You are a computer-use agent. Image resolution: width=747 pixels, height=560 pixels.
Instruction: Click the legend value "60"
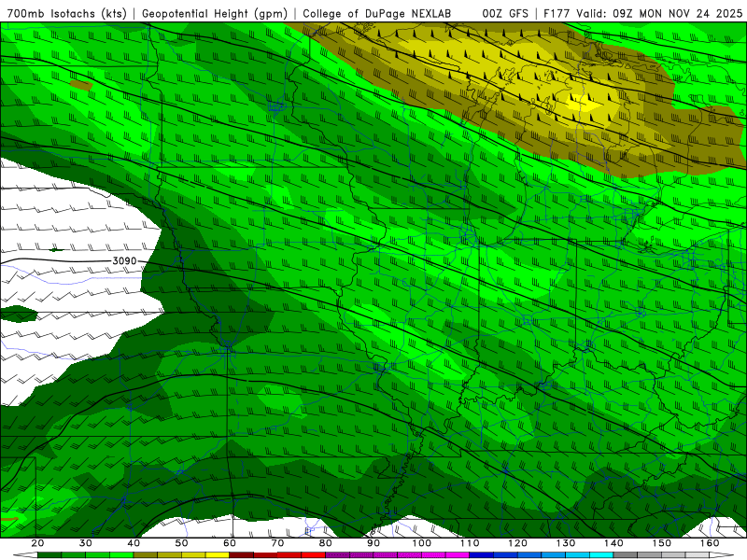(230, 543)
